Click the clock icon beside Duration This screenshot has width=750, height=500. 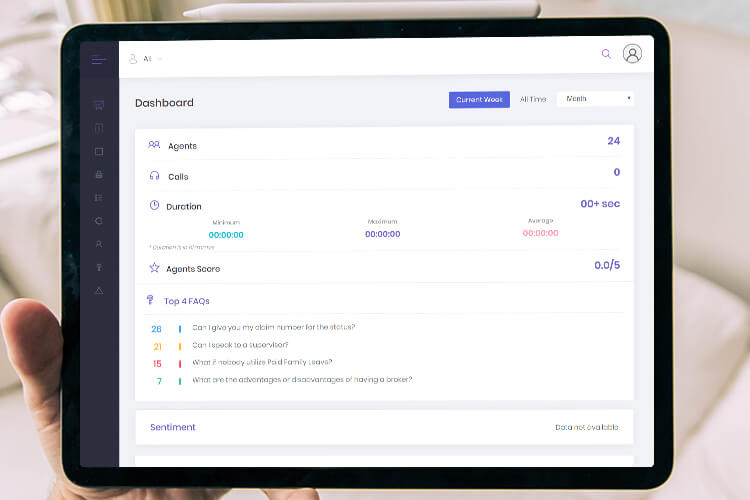point(154,205)
